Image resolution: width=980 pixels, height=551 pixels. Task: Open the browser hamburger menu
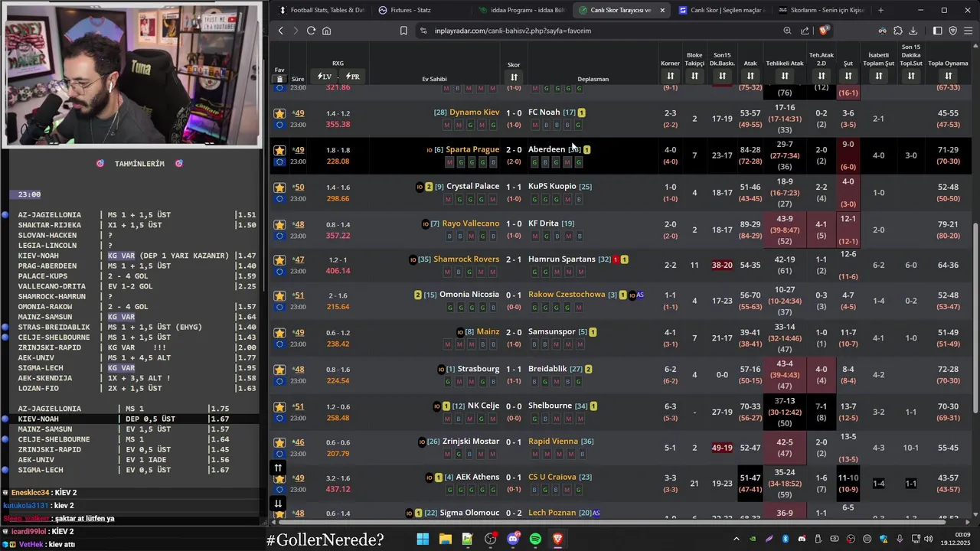[969, 31]
